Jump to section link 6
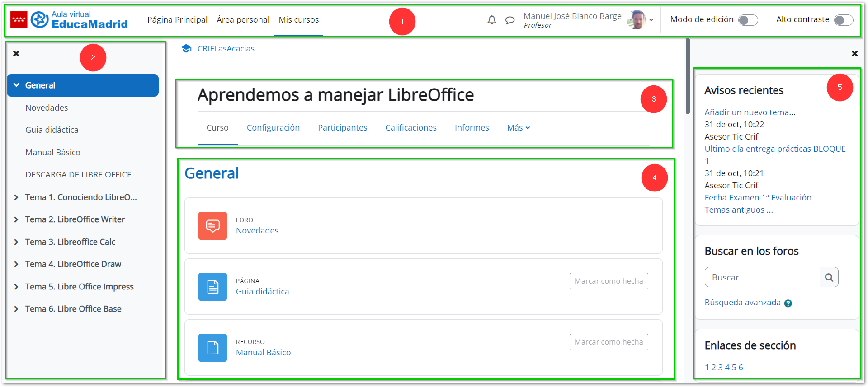 (x=741, y=368)
